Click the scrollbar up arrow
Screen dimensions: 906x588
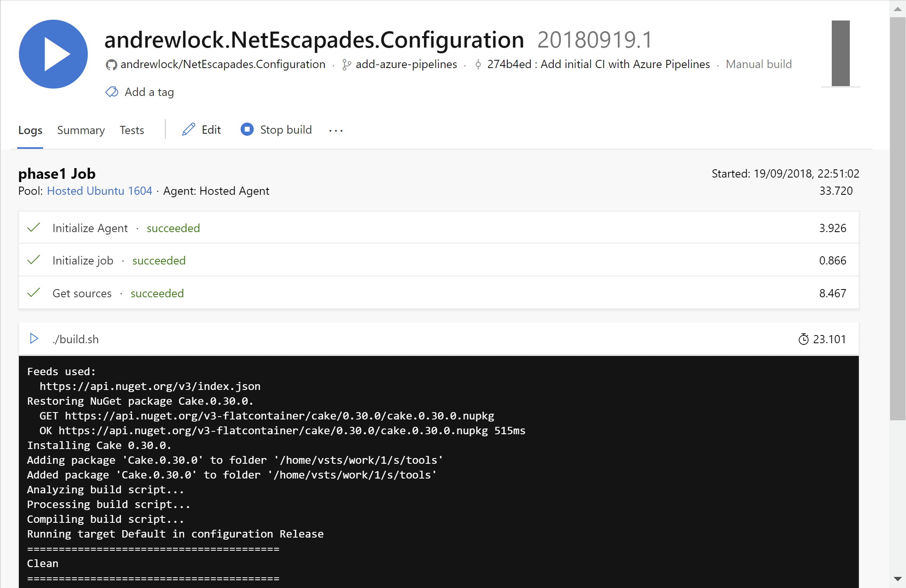[x=897, y=9]
